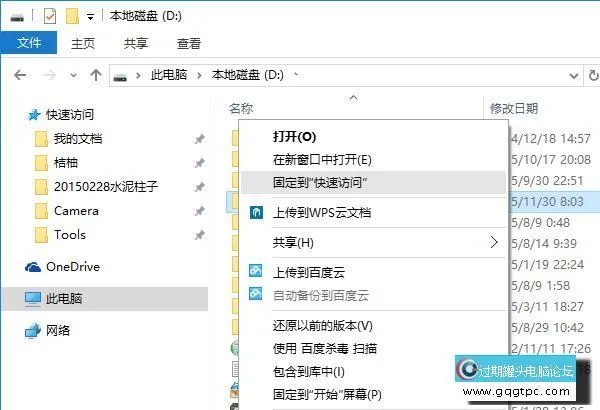
Task: Click the pin icon next to 我的文档
Action: [199, 139]
